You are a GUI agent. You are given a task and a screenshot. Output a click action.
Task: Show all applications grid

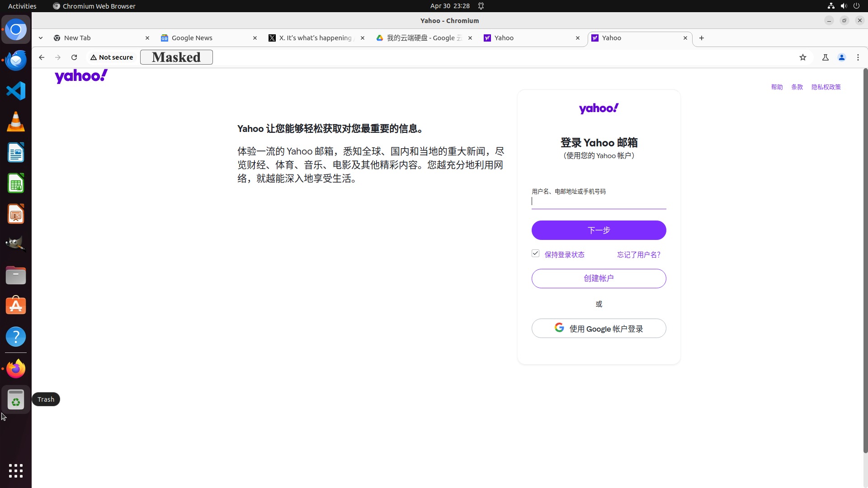point(16,471)
